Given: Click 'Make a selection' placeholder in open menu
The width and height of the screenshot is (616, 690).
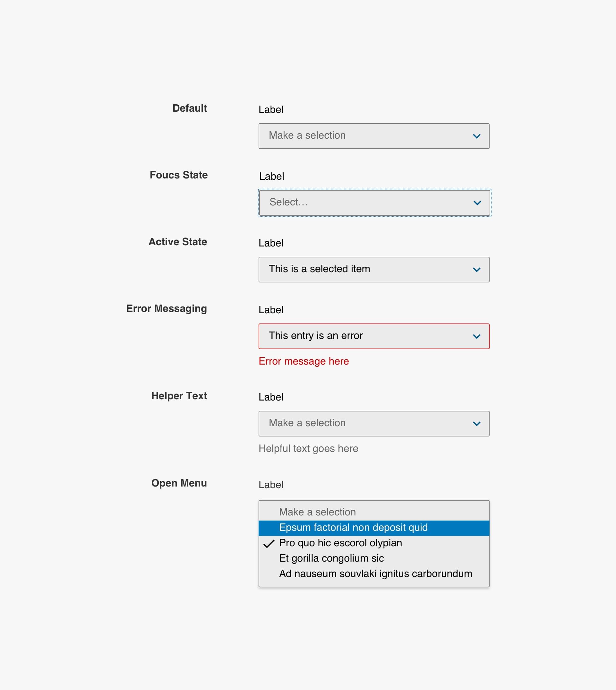Looking at the screenshot, I should 317,512.
